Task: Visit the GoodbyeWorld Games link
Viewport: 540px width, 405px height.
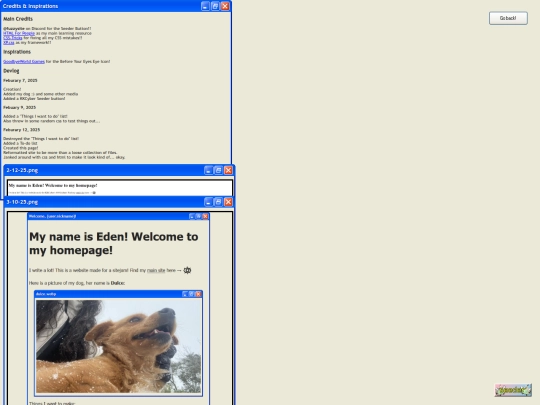Action: click(x=24, y=62)
